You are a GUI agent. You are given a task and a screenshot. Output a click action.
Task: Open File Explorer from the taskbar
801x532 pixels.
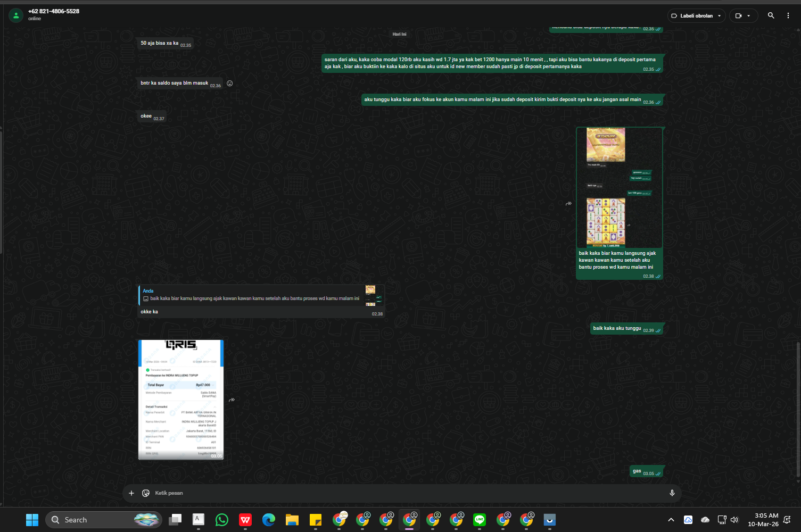coord(292,520)
